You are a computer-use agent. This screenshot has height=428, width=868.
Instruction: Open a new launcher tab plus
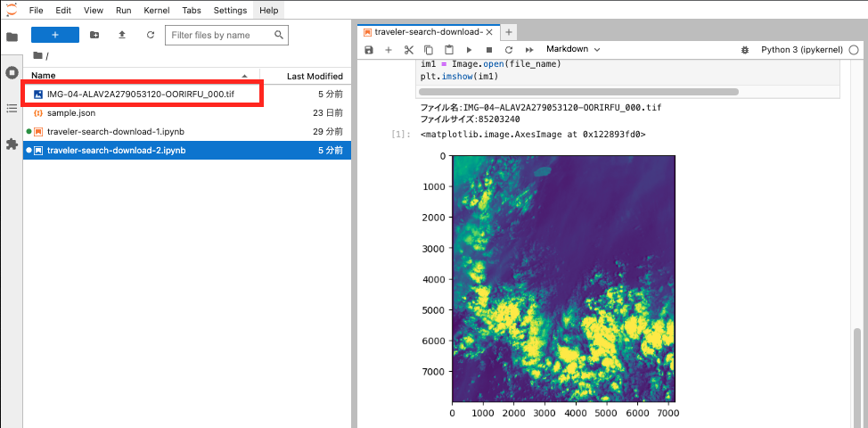pyautogui.click(x=509, y=32)
